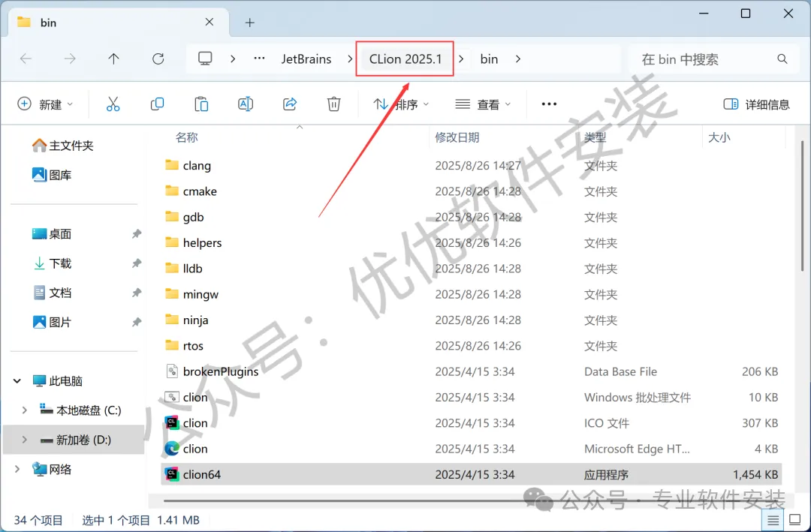Viewport: 811px width, 532px height.
Task: Open 主文件夹 in navigation pane
Action: click(x=62, y=146)
